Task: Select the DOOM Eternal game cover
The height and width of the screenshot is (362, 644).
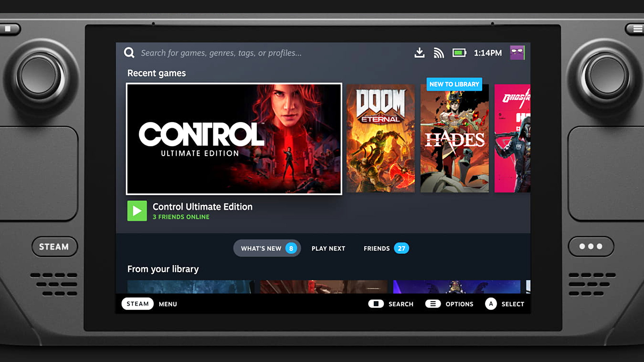Action: click(x=380, y=138)
